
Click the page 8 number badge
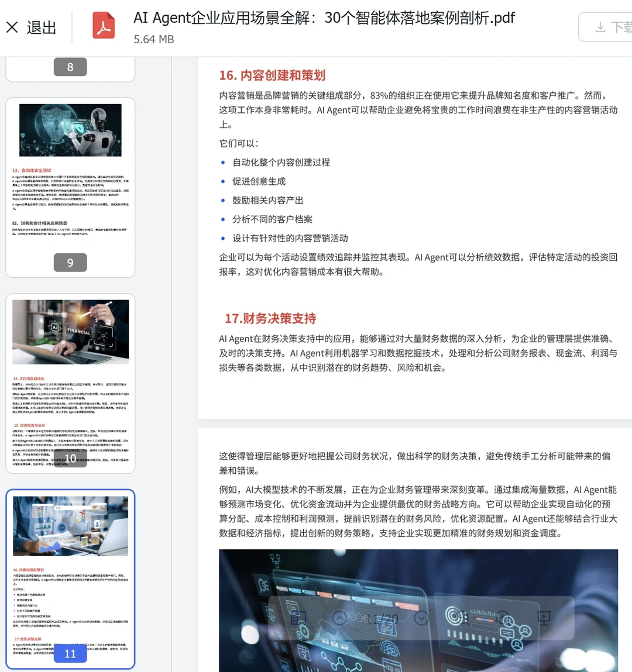pyautogui.click(x=70, y=67)
